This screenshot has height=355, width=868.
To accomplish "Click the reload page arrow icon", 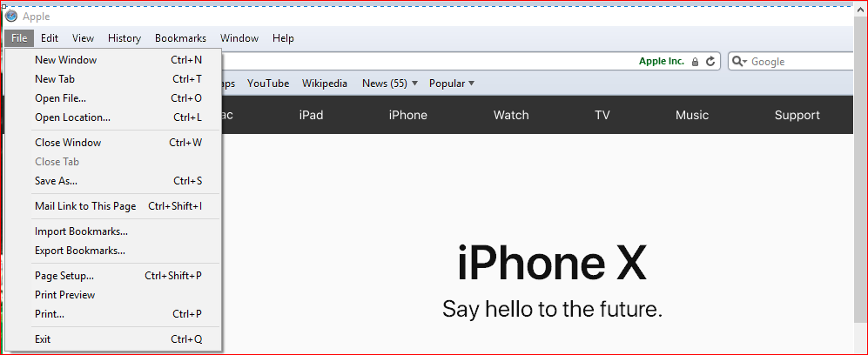I will (x=710, y=62).
